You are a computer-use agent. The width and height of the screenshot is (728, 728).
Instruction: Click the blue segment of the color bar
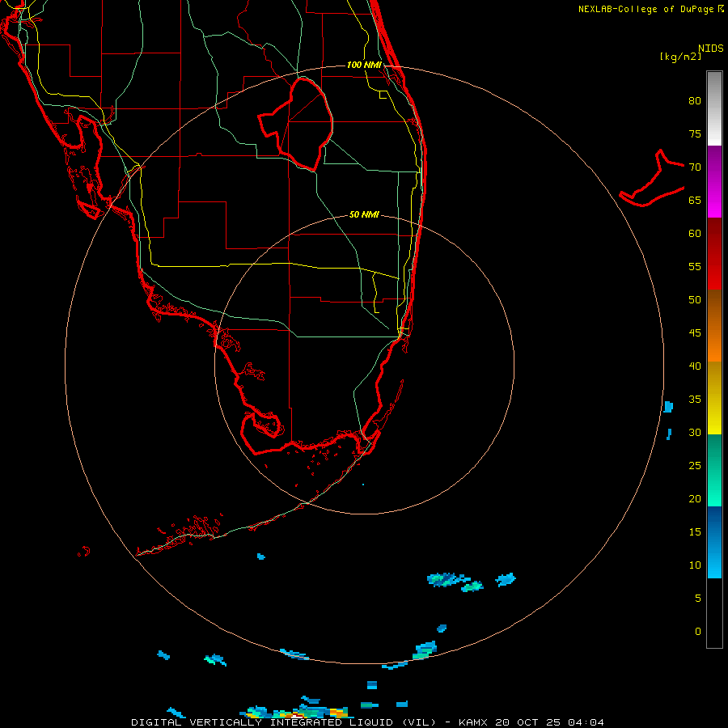coord(714,542)
